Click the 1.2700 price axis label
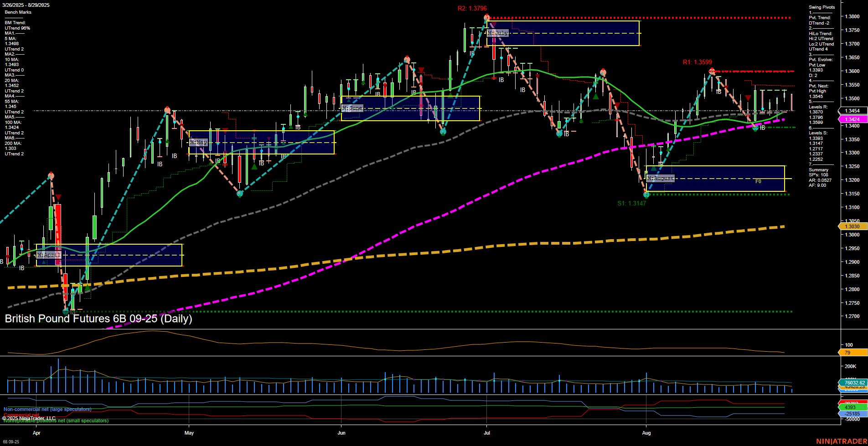The width and height of the screenshot is (868, 446). 852,317
